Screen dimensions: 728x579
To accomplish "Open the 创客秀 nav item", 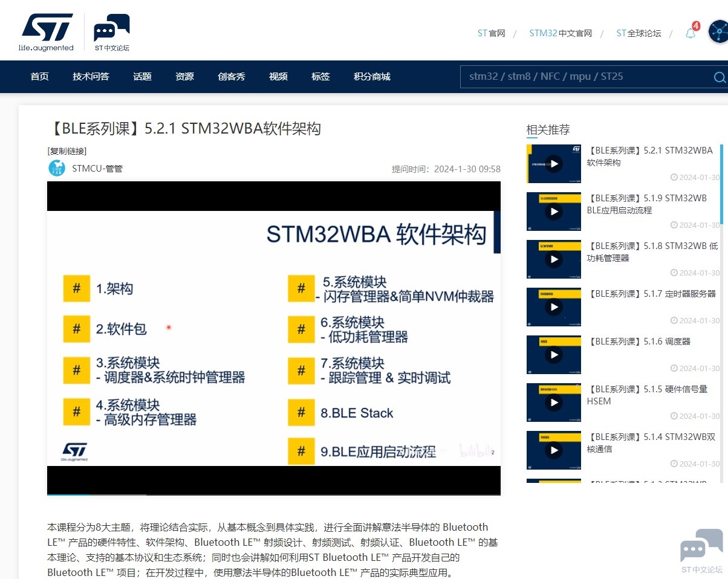I will tap(232, 77).
